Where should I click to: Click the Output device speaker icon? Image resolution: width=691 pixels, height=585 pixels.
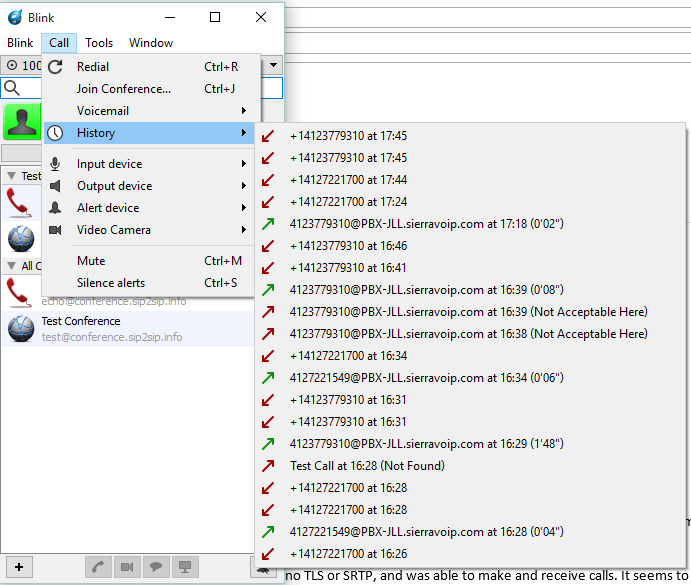click(55, 186)
